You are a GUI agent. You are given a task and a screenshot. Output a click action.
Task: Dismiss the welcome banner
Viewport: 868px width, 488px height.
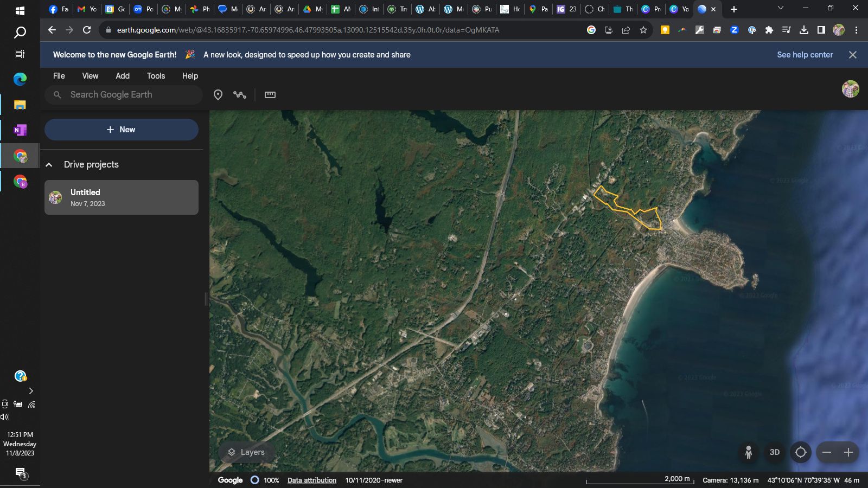853,55
